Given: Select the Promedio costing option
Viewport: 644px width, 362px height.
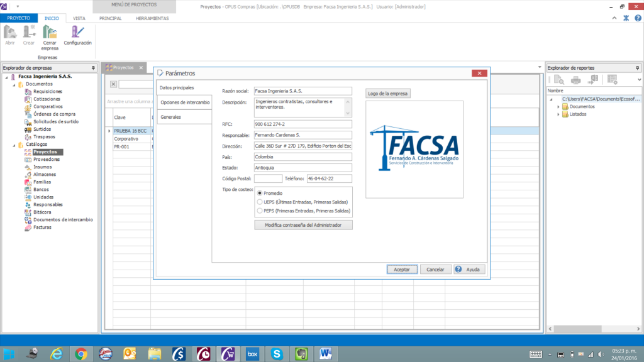Looking at the screenshot, I should pyautogui.click(x=260, y=193).
